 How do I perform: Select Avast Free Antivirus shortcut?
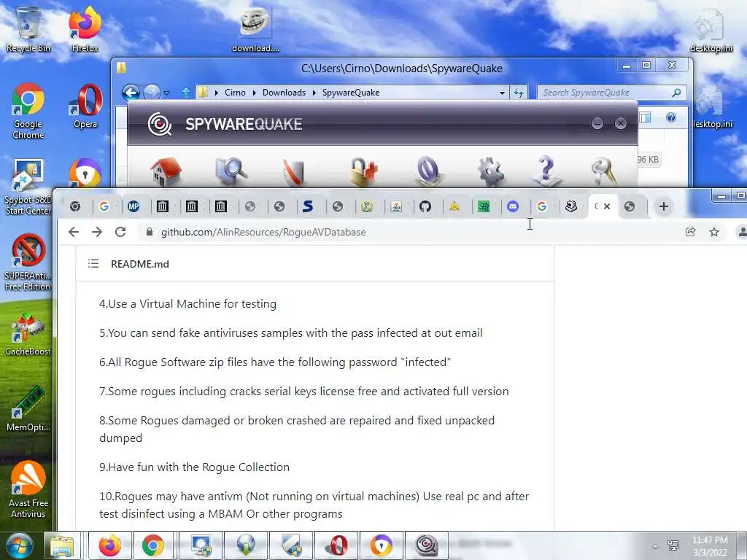pyautogui.click(x=28, y=489)
